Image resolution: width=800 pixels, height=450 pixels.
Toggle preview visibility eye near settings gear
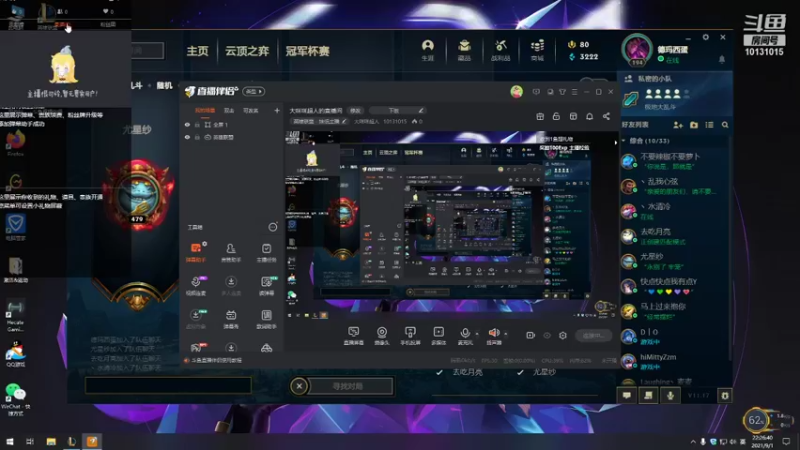[547, 335]
